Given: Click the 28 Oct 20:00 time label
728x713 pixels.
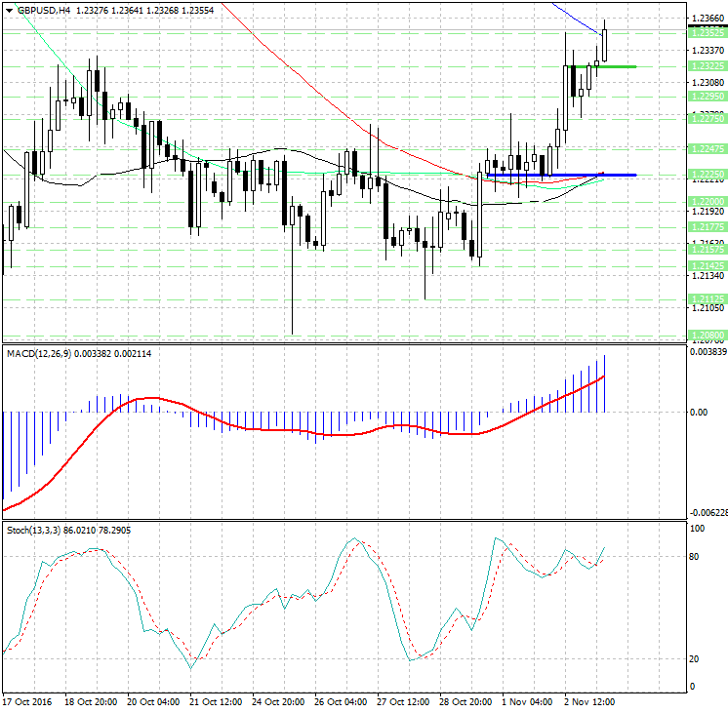Looking at the screenshot, I should pos(465,702).
